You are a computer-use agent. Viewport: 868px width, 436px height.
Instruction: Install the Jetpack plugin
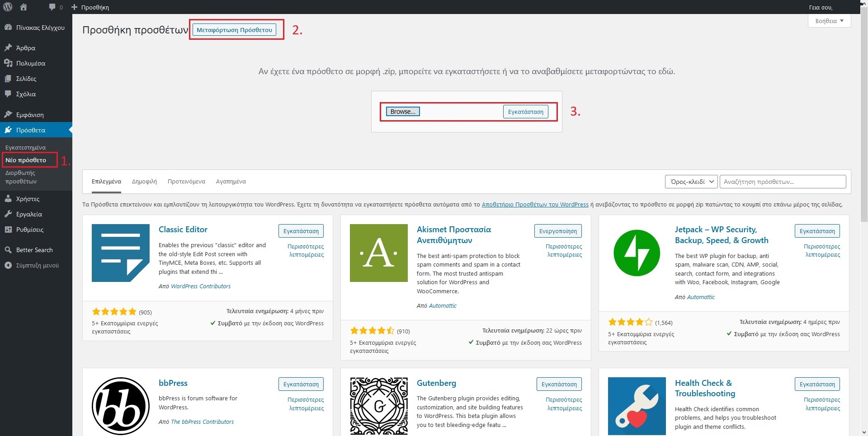(817, 231)
